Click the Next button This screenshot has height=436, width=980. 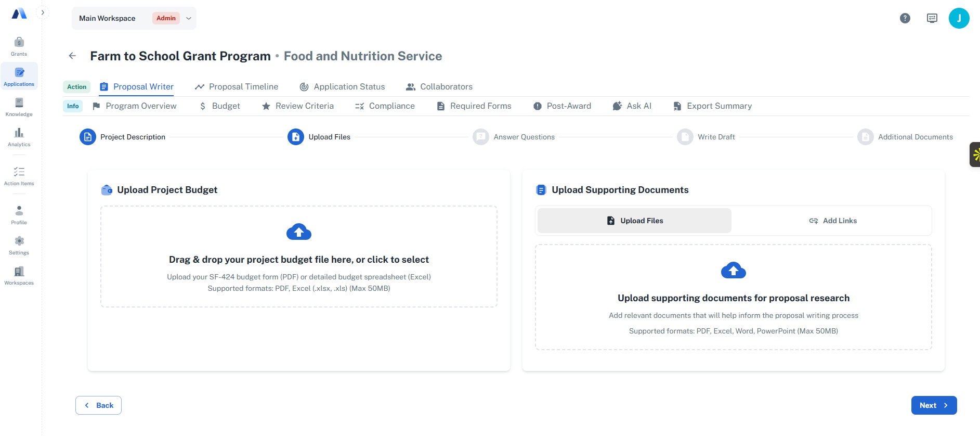coord(933,405)
